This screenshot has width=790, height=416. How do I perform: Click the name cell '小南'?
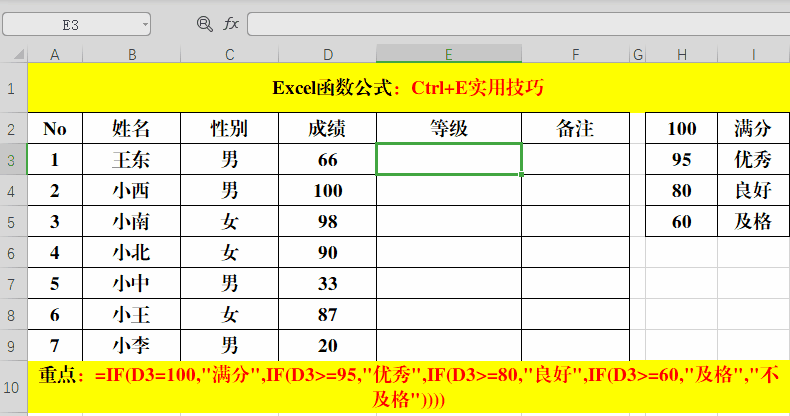[x=131, y=222]
